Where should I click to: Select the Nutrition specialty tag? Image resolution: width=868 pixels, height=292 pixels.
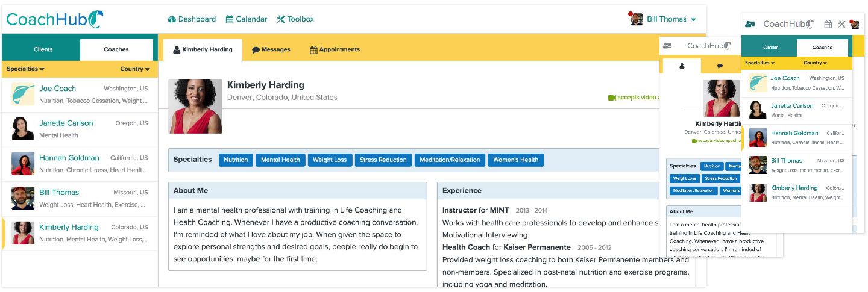click(x=236, y=160)
